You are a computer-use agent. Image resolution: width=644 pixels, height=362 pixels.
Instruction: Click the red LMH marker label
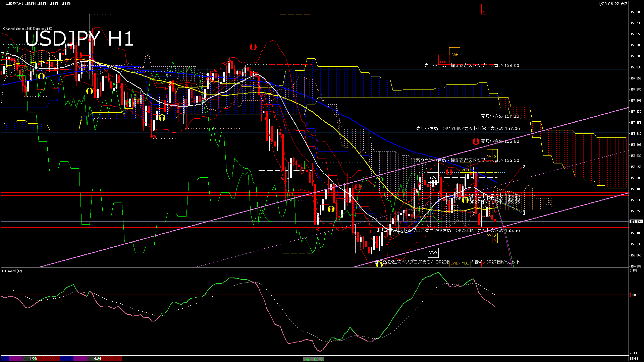click(x=444, y=62)
